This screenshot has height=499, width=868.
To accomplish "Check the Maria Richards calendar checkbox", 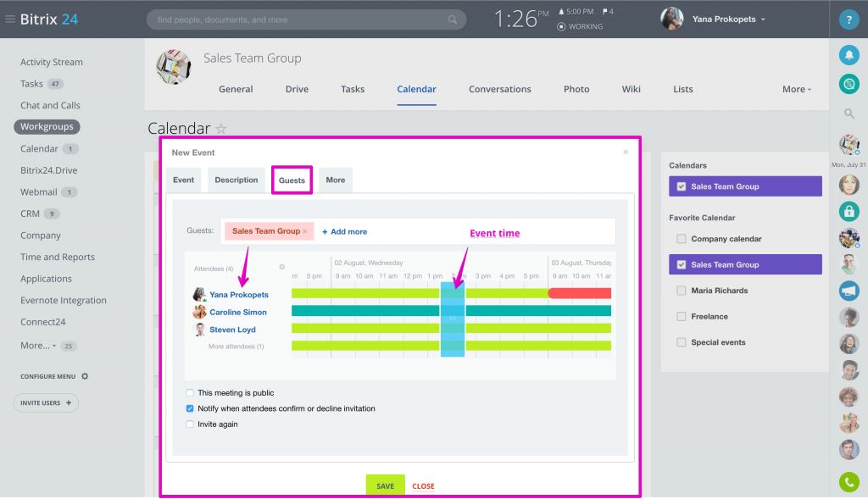I will pos(682,291).
